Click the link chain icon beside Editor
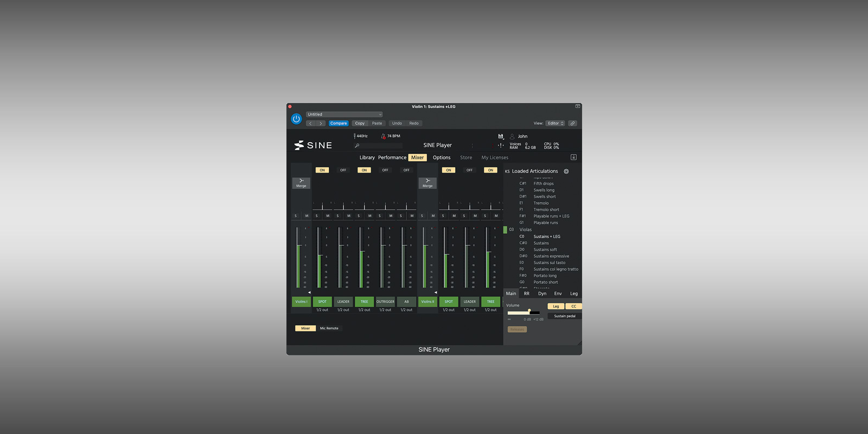This screenshot has height=434, width=868. click(x=572, y=123)
